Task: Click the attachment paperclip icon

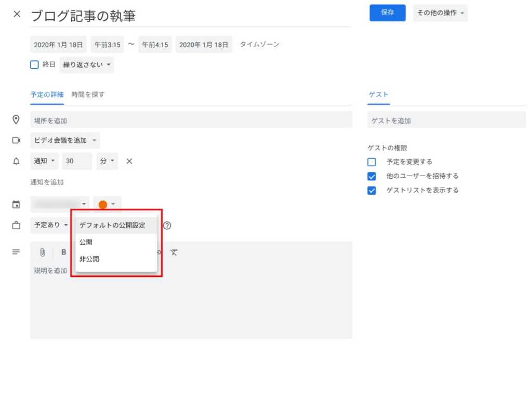Action: tap(43, 252)
